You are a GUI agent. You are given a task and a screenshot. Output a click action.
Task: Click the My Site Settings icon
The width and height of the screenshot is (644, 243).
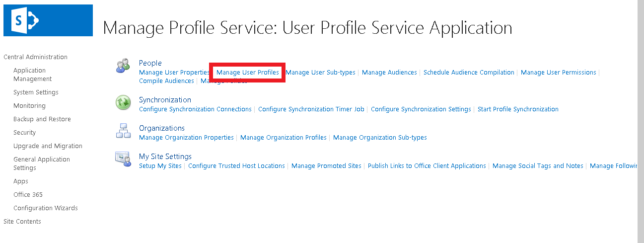(x=123, y=159)
